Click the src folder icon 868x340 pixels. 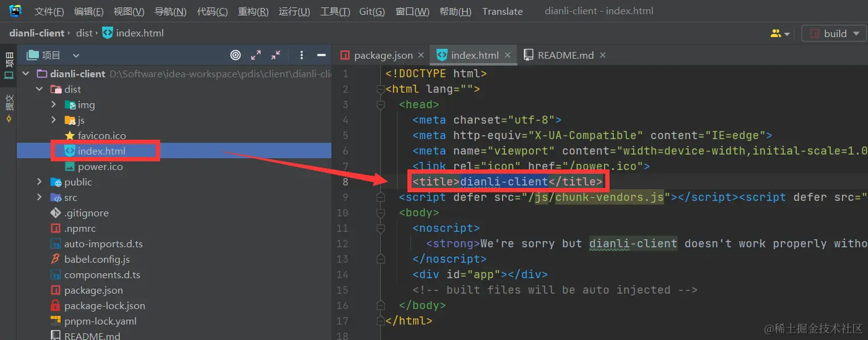(56, 197)
